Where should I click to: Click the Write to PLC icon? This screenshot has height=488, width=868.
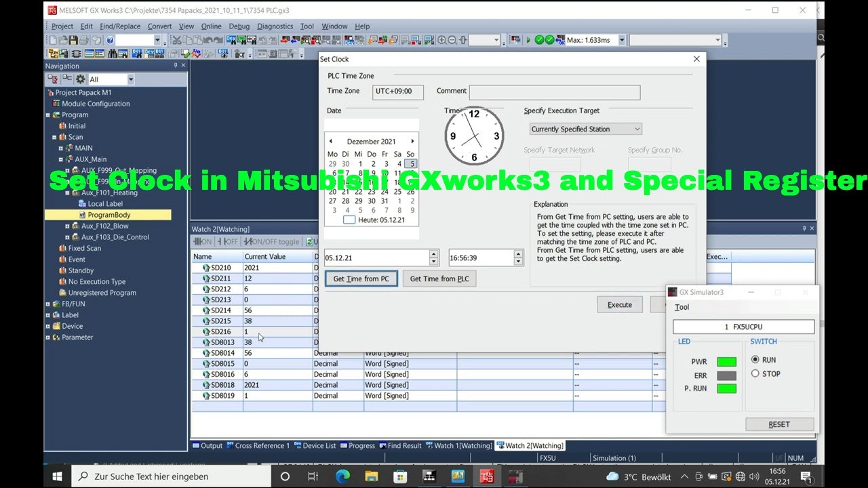tap(285, 40)
